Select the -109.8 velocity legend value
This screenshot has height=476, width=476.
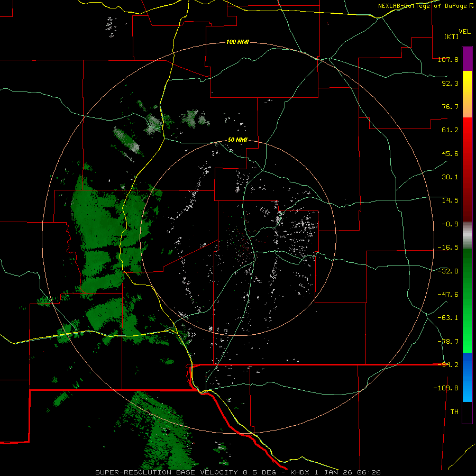(446, 388)
